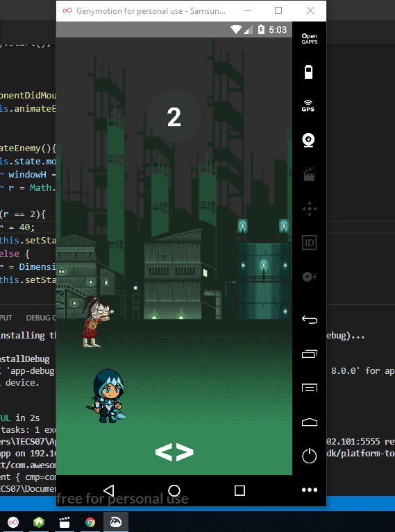The width and height of the screenshot is (395, 532).
Task: Click the Genymotion sidebar Menu button
Action: 309,388
